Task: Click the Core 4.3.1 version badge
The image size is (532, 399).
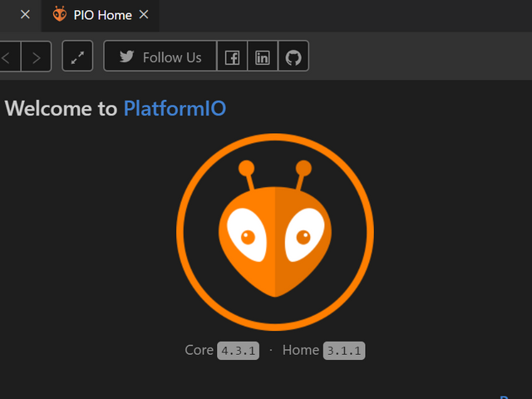Action: coord(239,350)
